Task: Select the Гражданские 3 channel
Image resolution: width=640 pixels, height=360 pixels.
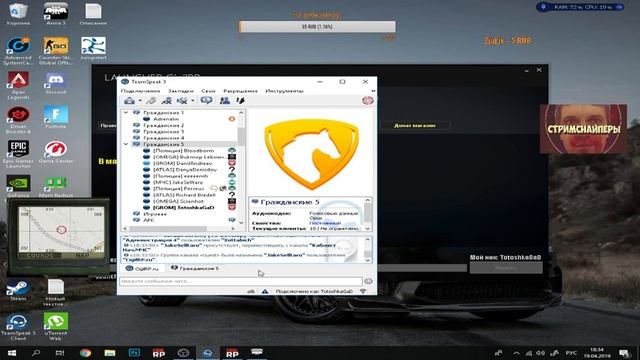Action: click(163, 131)
